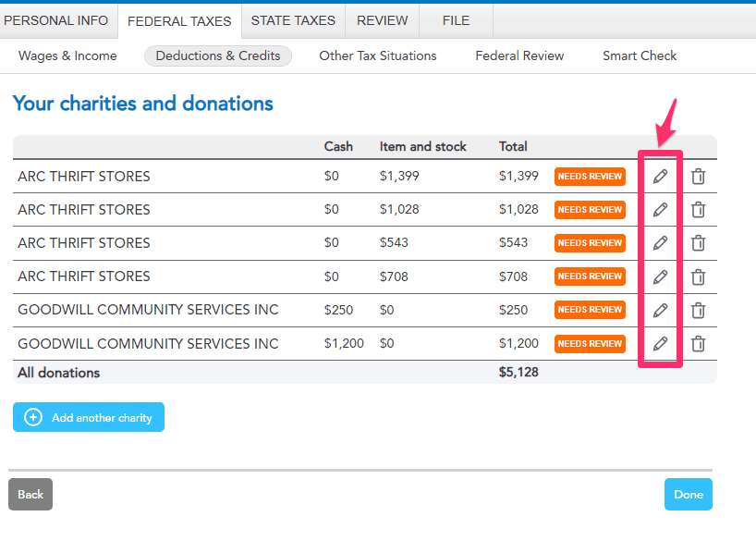The width and height of the screenshot is (756, 541).
Task: Go to the Review tab
Action: pos(382,20)
